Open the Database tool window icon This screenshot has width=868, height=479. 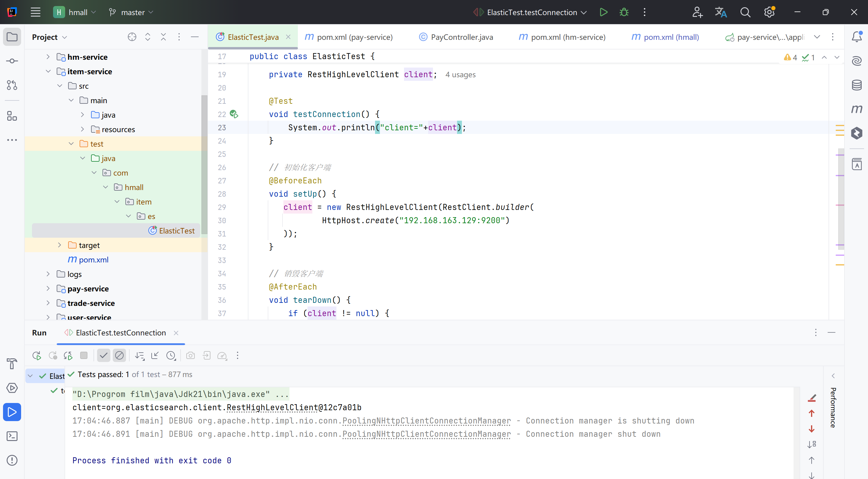coord(856,85)
